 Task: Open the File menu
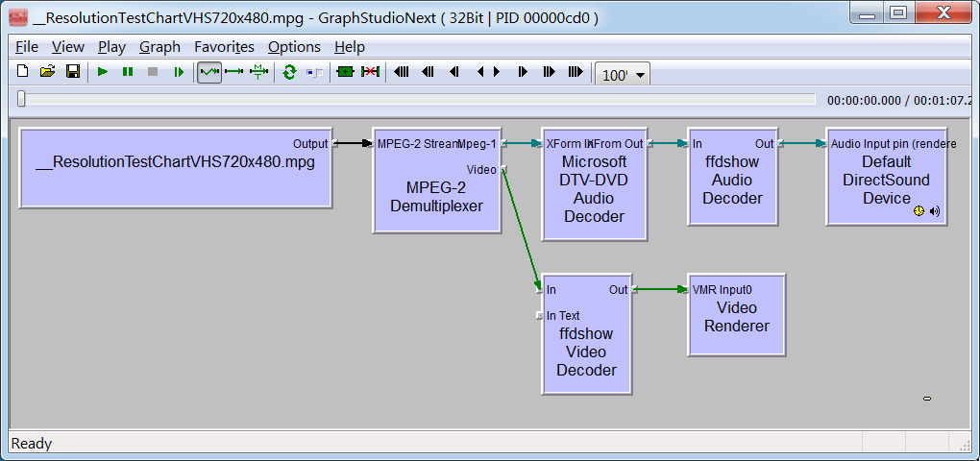(27, 47)
